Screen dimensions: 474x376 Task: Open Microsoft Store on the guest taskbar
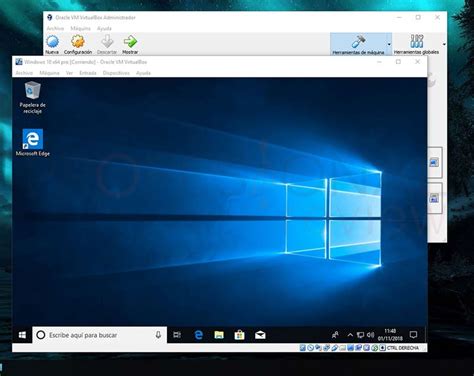click(x=239, y=335)
